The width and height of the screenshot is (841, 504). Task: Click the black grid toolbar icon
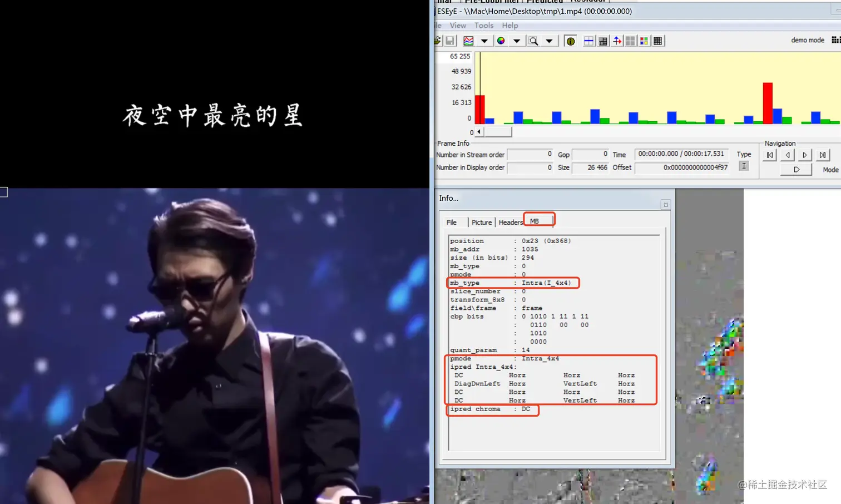658,41
